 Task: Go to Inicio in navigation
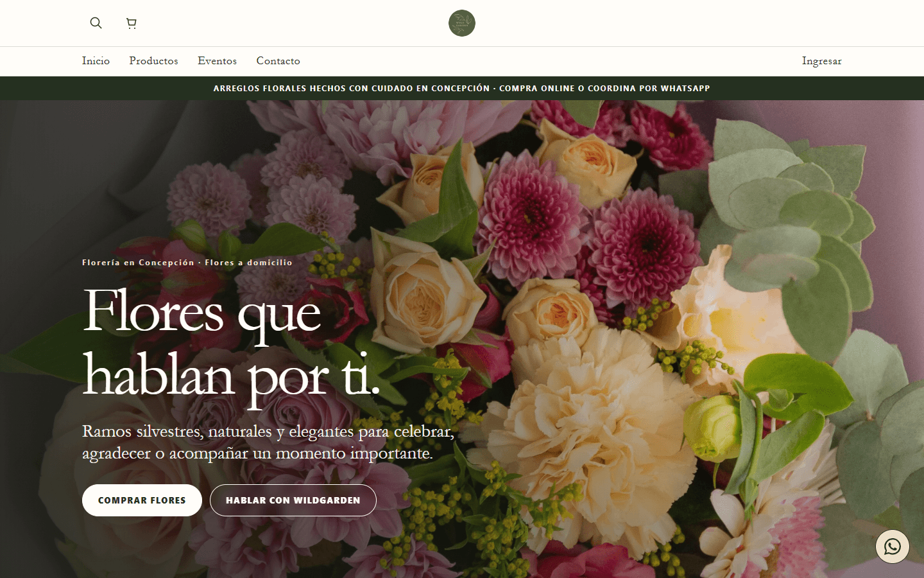(x=96, y=61)
